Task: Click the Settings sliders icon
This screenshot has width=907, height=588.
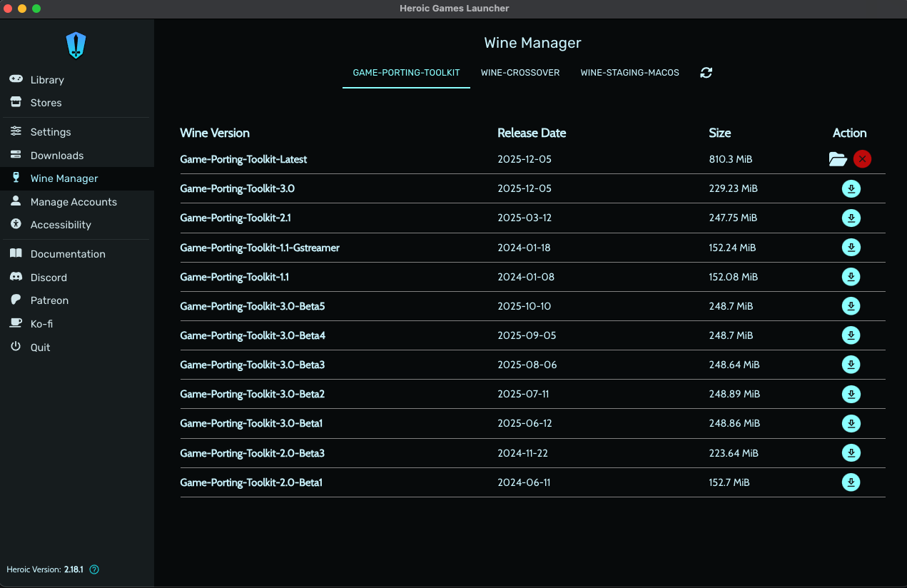Action: (16, 131)
